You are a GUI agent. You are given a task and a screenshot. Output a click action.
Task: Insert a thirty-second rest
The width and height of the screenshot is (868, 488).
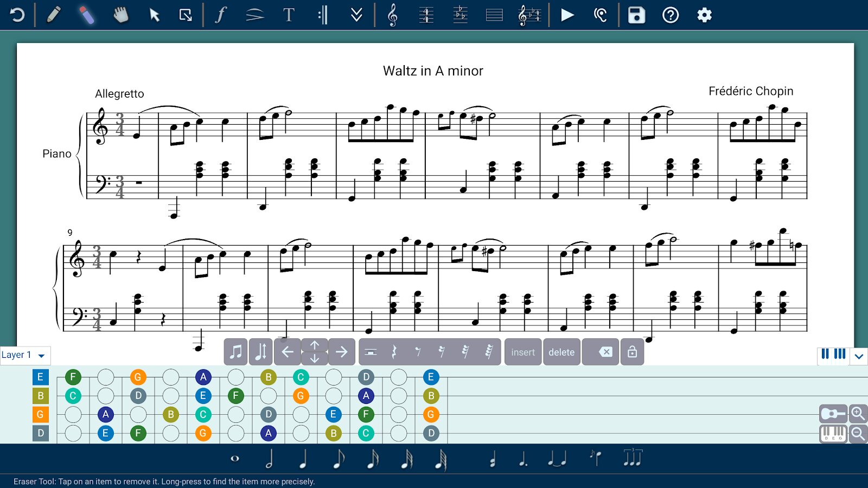click(x=465, y=352)
